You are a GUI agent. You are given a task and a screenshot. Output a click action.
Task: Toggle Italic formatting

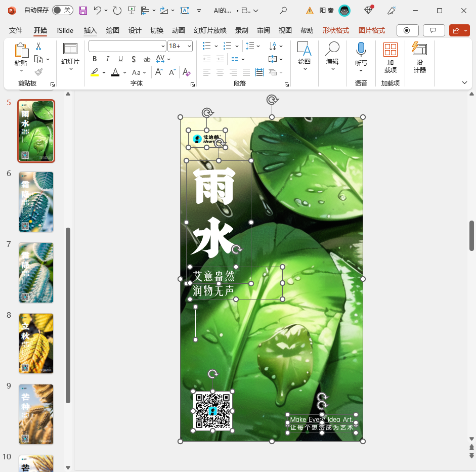coord(107,59)
